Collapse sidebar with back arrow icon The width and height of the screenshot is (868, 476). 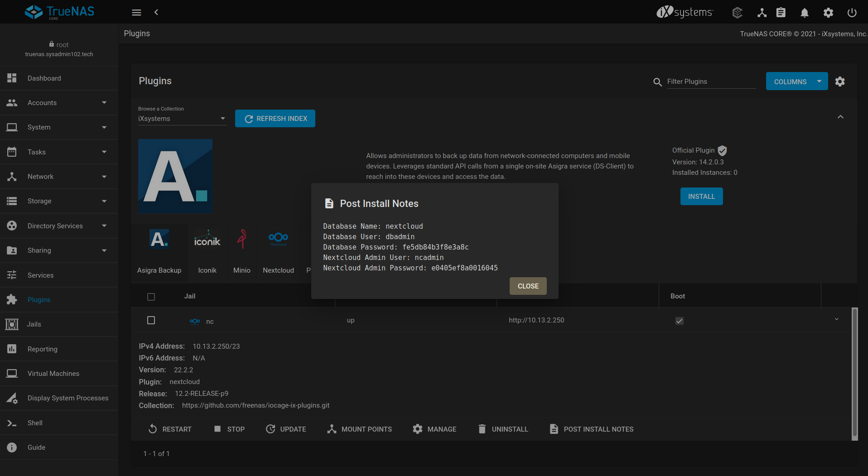(x=156, y=12)
